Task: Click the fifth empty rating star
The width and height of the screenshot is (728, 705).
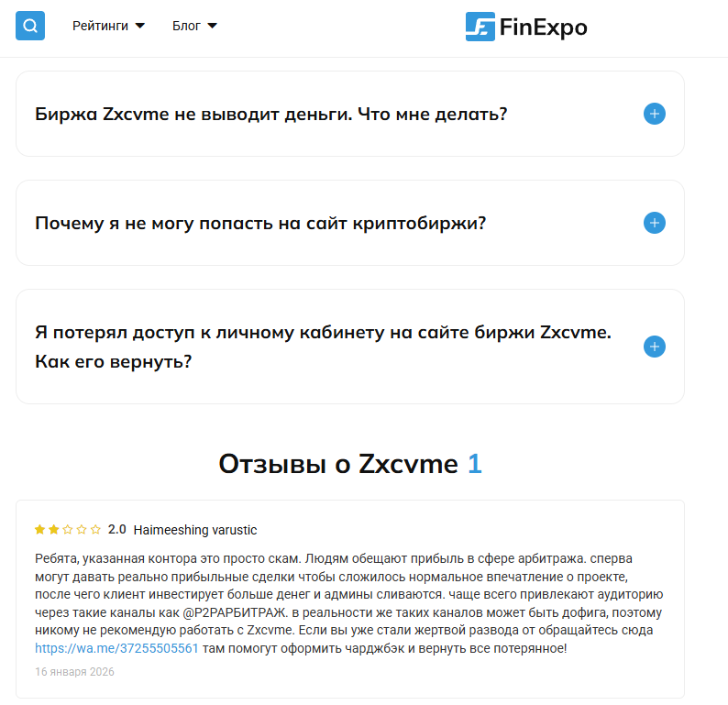Action: 95,530
